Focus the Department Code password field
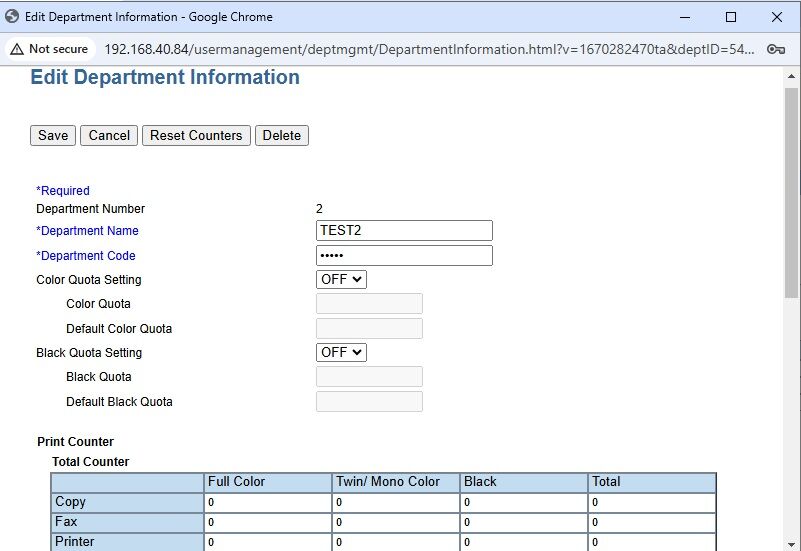The height and width of the screenshot is (551, 801). [404, 256]
